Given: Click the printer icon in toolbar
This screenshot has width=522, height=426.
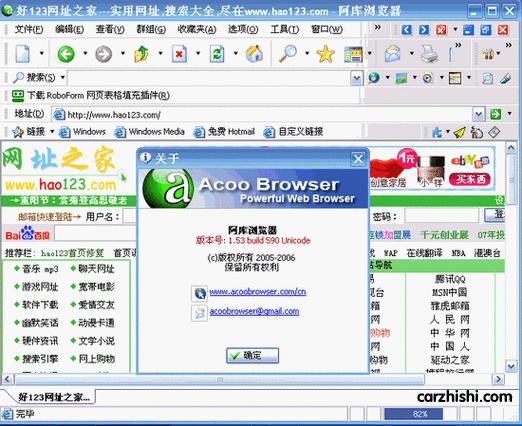Looking at the screenshot, I should (x=429, y=54).
